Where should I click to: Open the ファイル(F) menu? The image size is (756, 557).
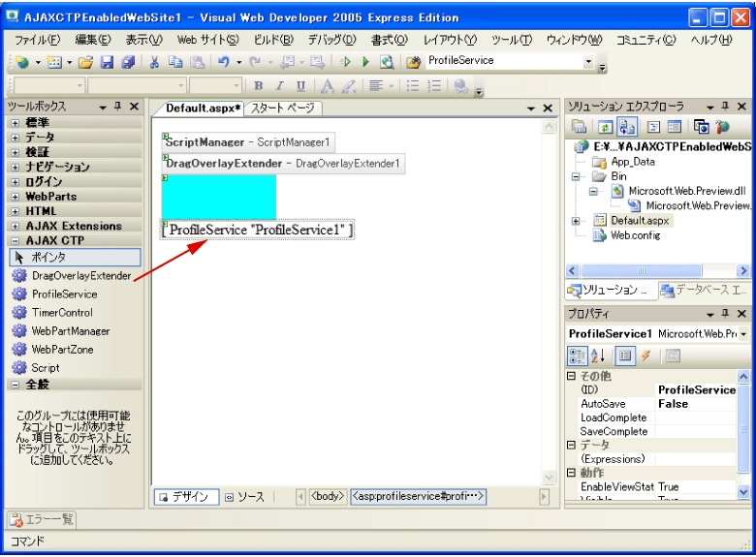tap(37, 40)
